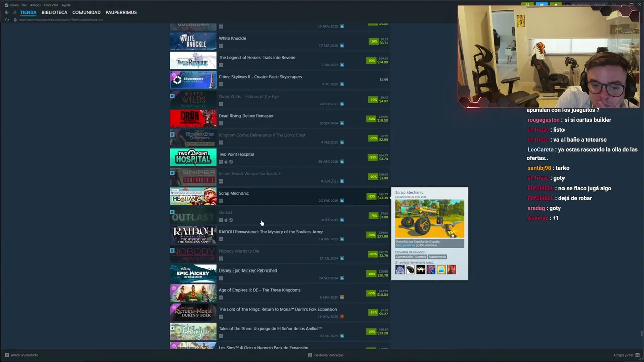
Task: Click the -75% discount badge on Outlast
Action: click(x=372, y=216)
